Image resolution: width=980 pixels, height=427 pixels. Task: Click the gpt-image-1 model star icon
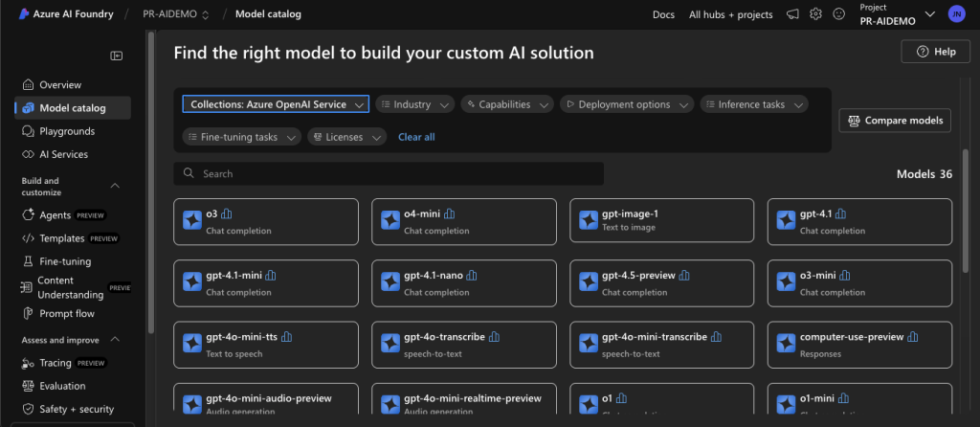click(589, 220)
